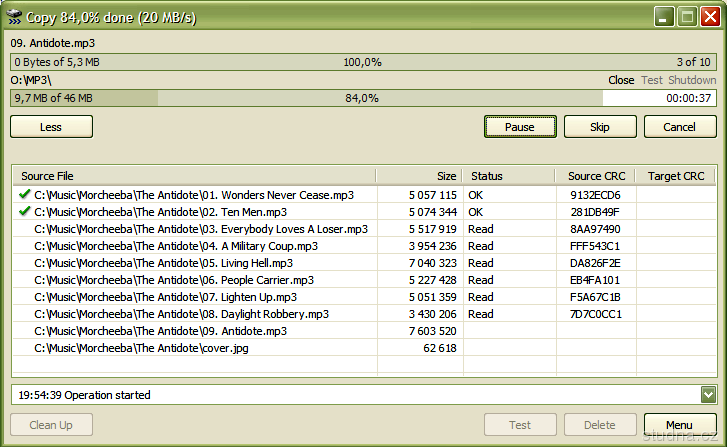Select the 09. Antidote.mp3 row

coord(364,331)
